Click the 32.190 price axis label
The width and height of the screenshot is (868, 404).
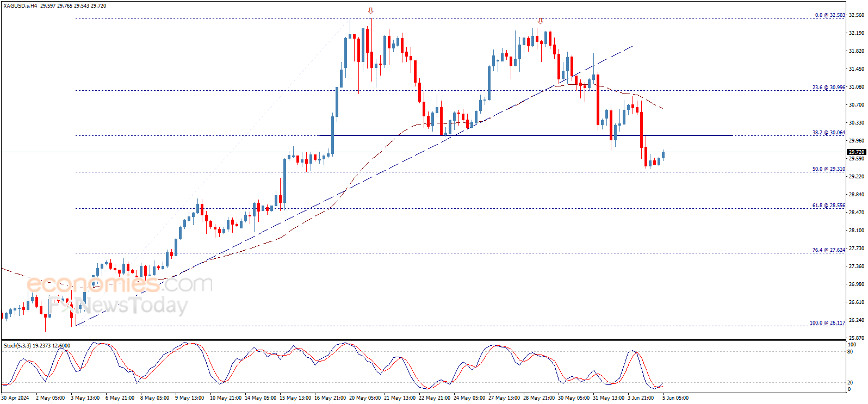[856, 33]
